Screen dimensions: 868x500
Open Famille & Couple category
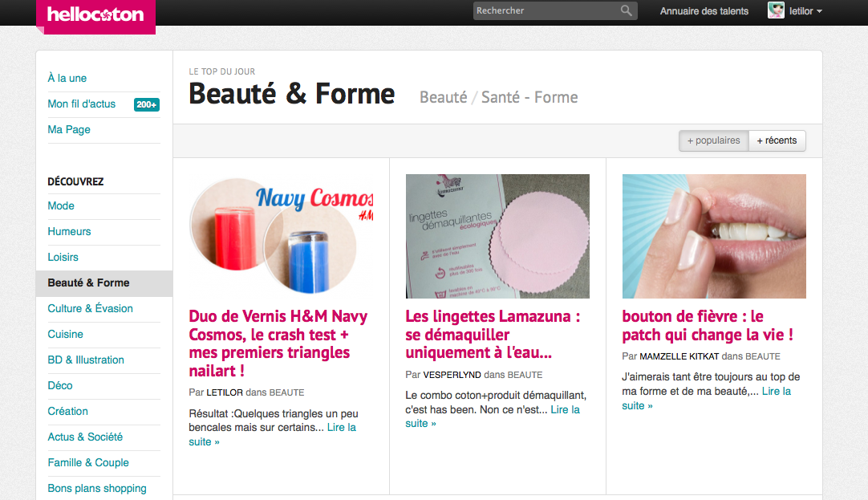pos(88,462)
